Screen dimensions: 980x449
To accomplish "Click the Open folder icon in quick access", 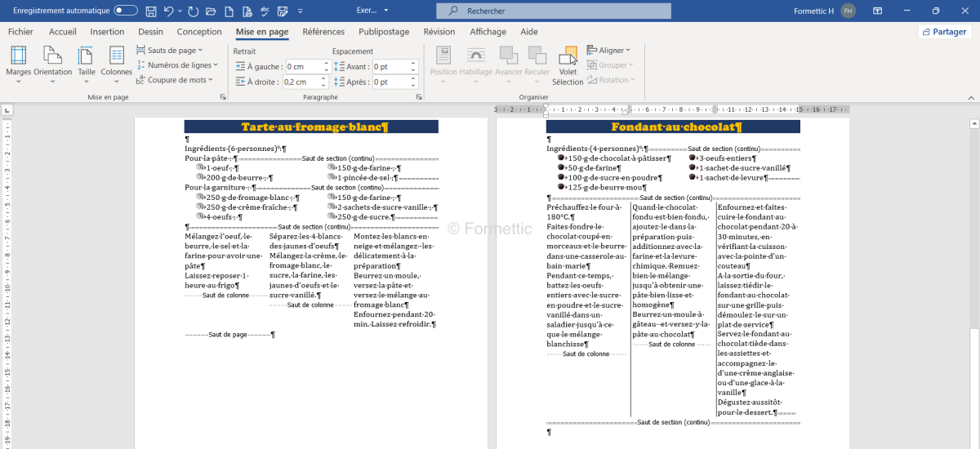I will (211, 11).
